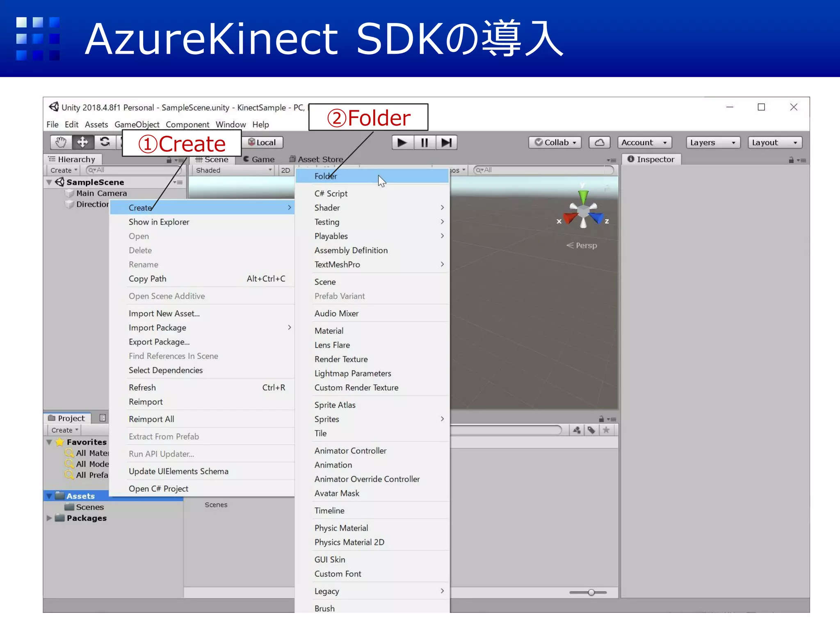
Task: Choose Animator Controller entry
Action: (372, 451)
